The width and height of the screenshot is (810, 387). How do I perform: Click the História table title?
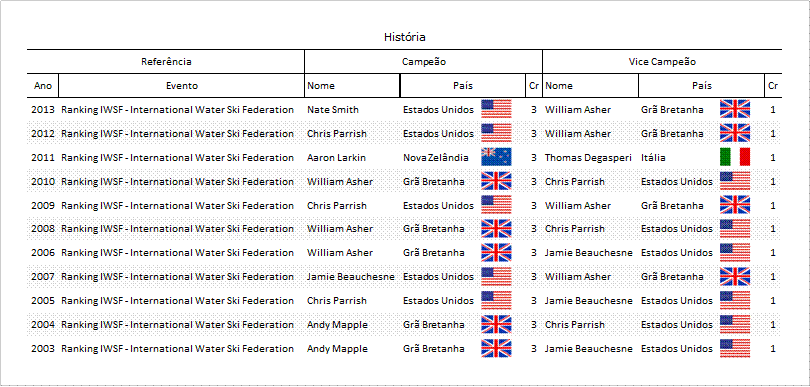404,37
